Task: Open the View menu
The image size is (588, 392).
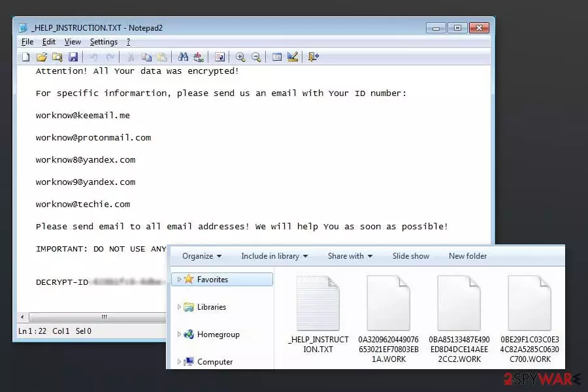Action: pyautogui.click(x=73, y=42)
